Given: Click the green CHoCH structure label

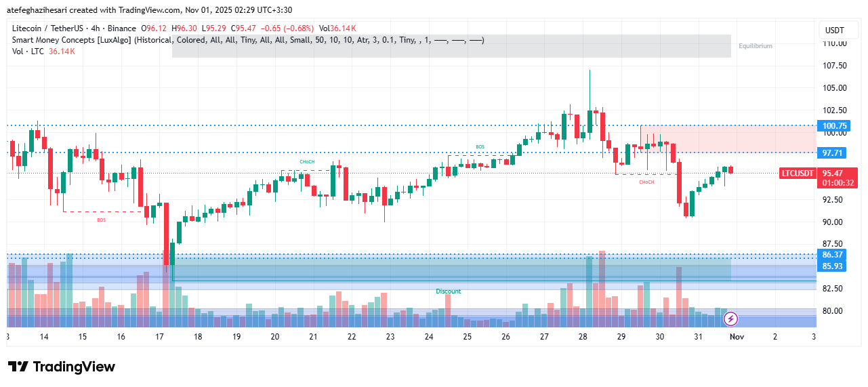Looking at the screenshot, I should pos(307,162).
